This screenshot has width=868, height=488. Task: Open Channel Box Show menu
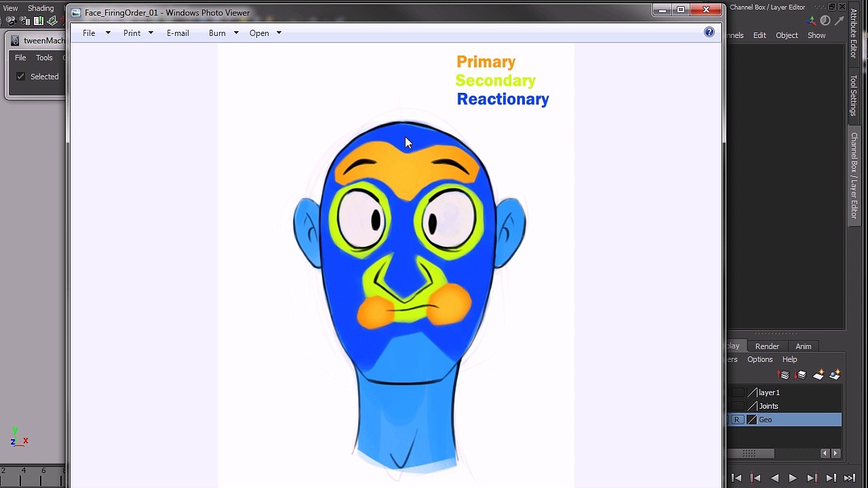pos(816,35)
